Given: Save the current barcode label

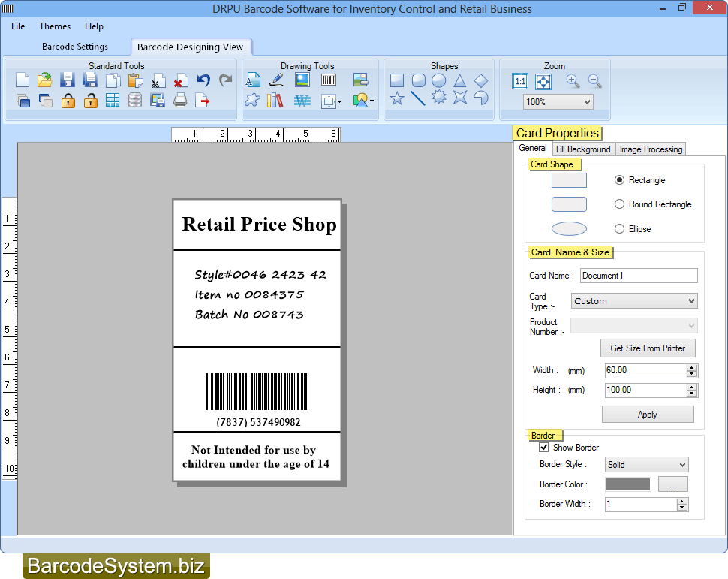Looking at the screenshot, I should click(x=68, y=80).
